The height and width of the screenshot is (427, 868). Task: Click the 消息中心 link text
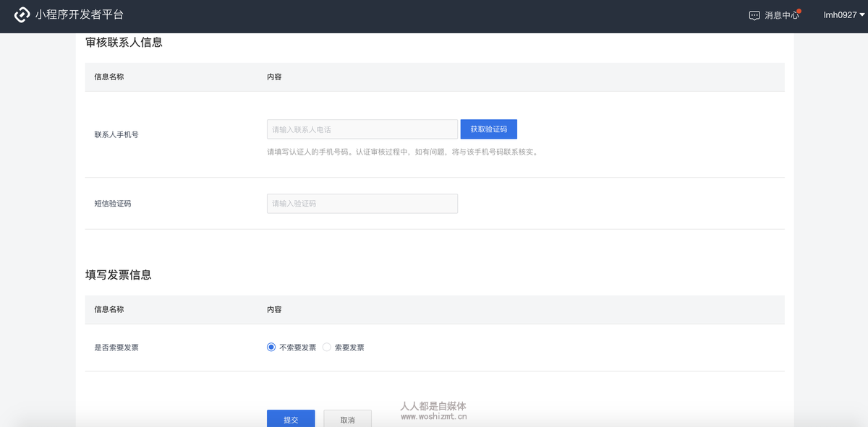coord(782,15)
